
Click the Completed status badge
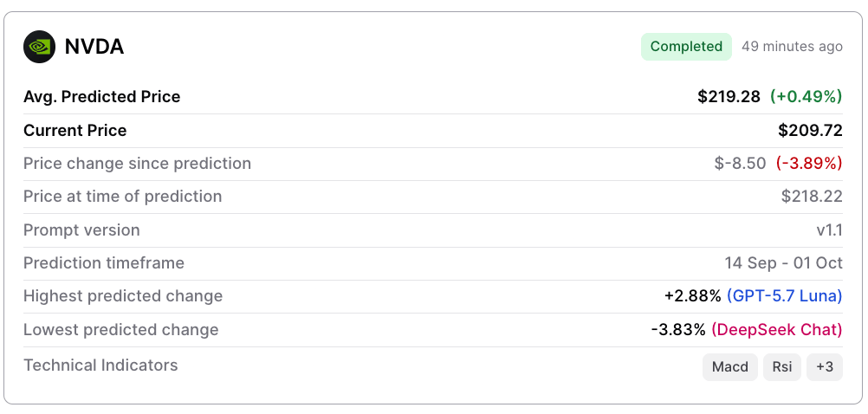(x=686, y=47)
